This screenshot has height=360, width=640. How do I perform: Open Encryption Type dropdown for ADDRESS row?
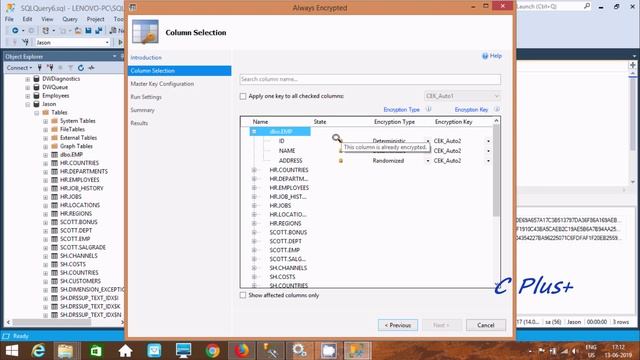pos(428,161)
